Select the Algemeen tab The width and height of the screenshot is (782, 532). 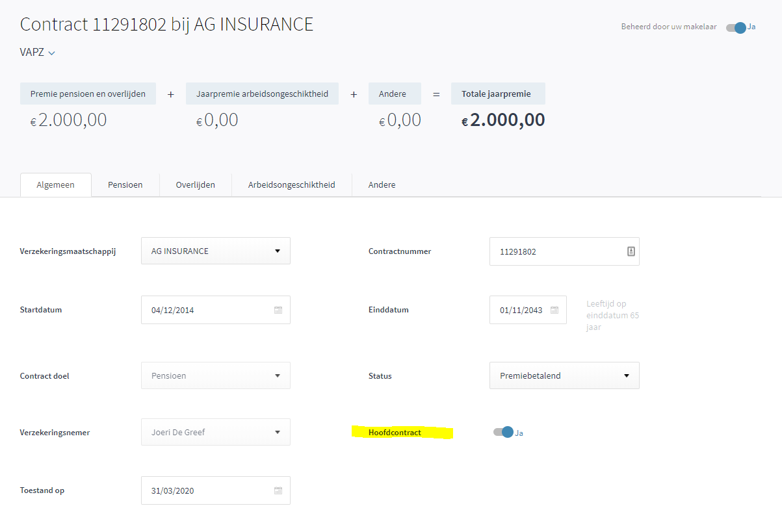tap(55, 185)
